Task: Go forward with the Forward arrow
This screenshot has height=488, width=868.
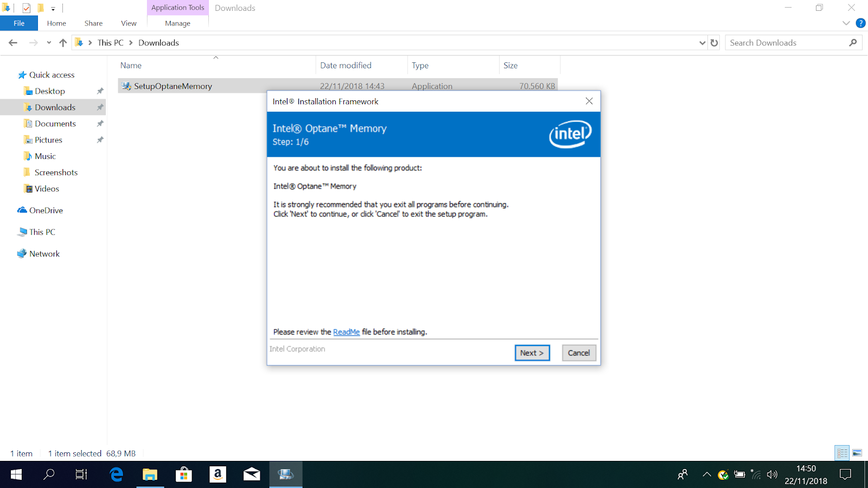Action: [34, 43]
